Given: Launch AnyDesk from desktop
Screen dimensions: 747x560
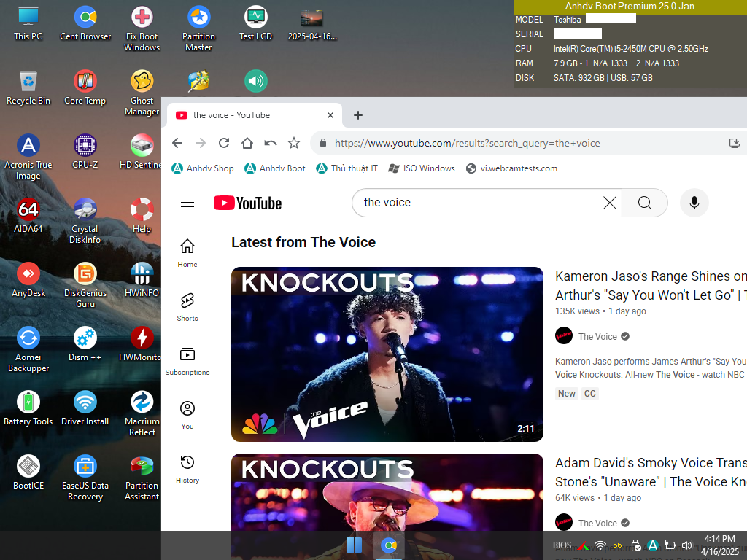Looking at the screenshot, I should (28, 281).
